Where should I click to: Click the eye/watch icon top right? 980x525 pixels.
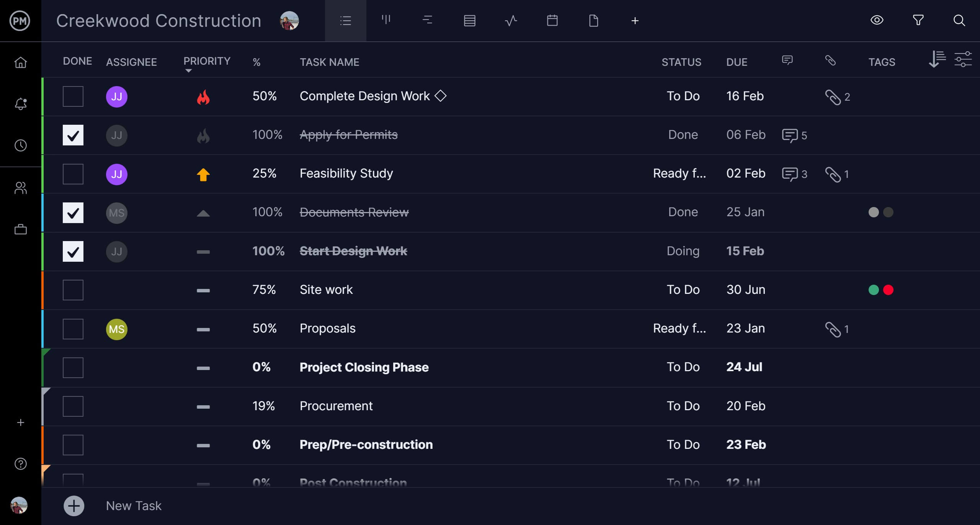tap(877, 21)
